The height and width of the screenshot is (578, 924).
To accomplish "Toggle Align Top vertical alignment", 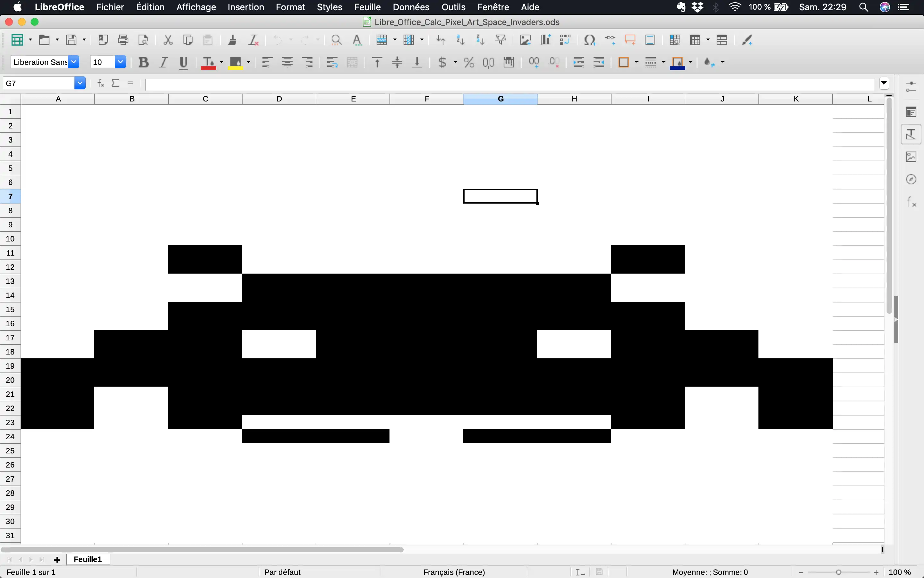I will pos(377,62).
